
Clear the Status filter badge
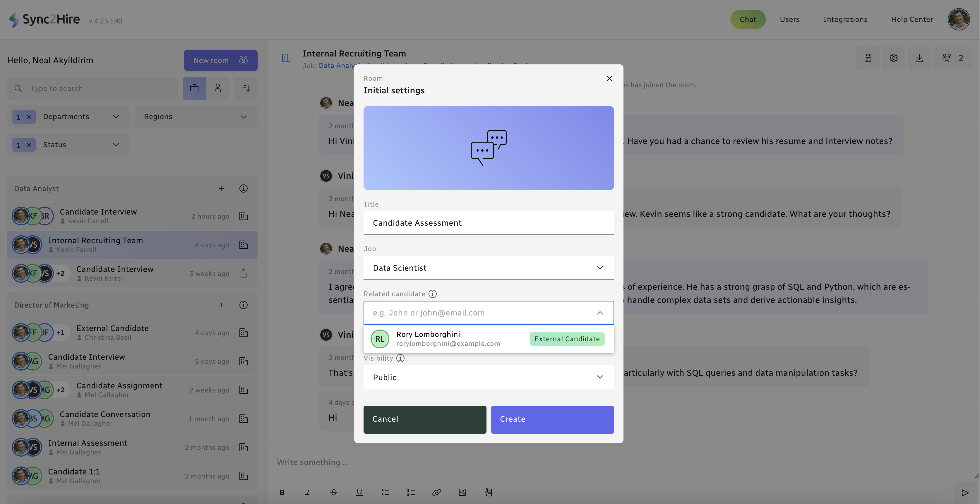tap(29, 145)
